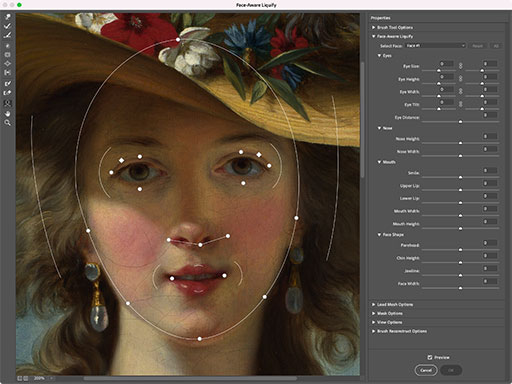Select the Bloat tool
Viewport: 512px width, 384px height.
tap(7, 64)
